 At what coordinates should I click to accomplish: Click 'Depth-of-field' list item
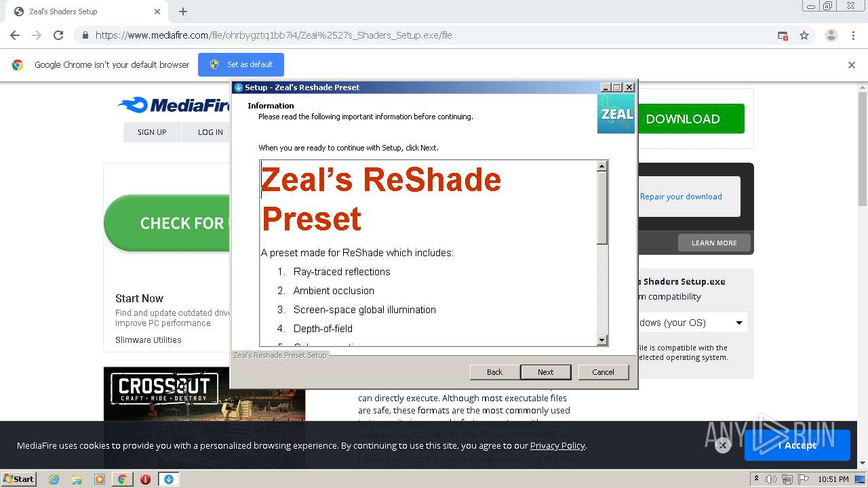coord(323,329)
